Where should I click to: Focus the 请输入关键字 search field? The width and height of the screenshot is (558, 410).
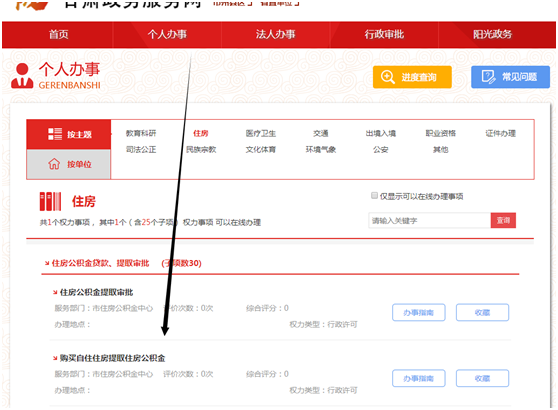430,221
